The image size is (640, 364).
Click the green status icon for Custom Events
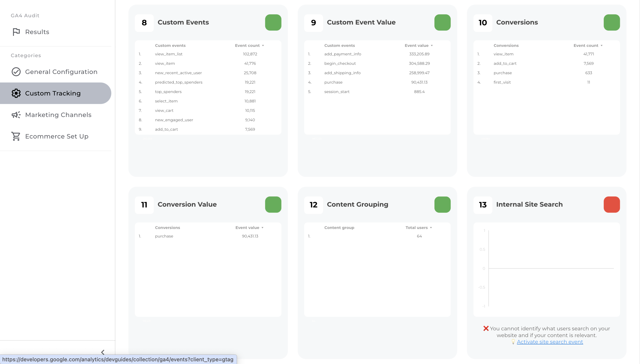pyautogui.click(x=273, y=22)
